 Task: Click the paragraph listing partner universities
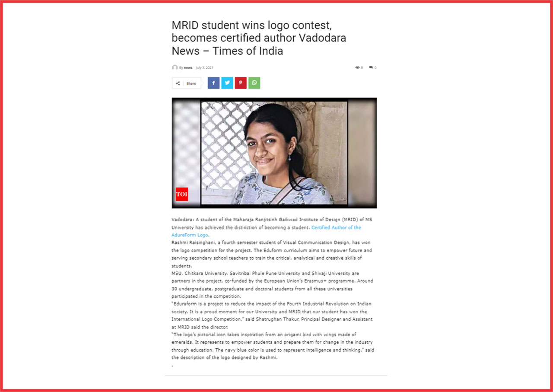pos(272,285)
